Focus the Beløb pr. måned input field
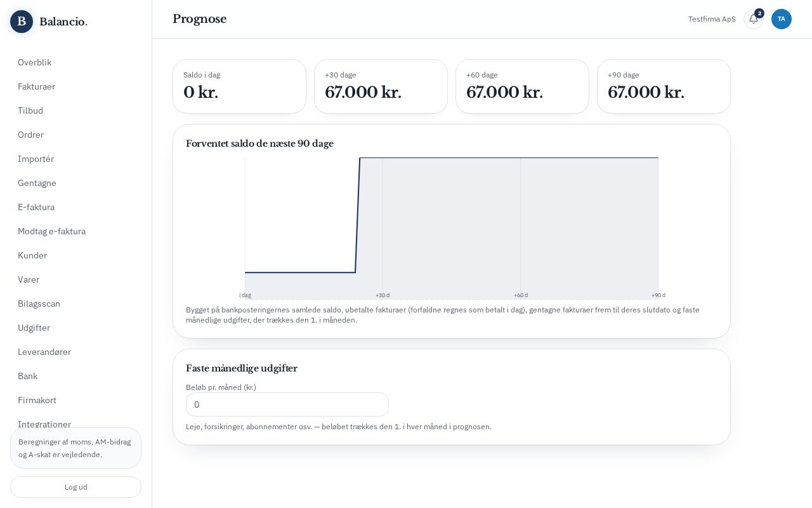 tap(287, 404)
